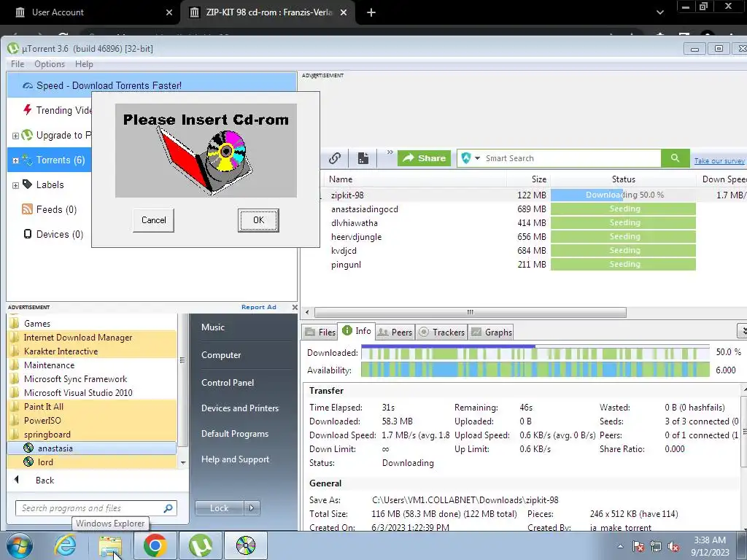Click the Lock button in Start menu

click(219, 508)
